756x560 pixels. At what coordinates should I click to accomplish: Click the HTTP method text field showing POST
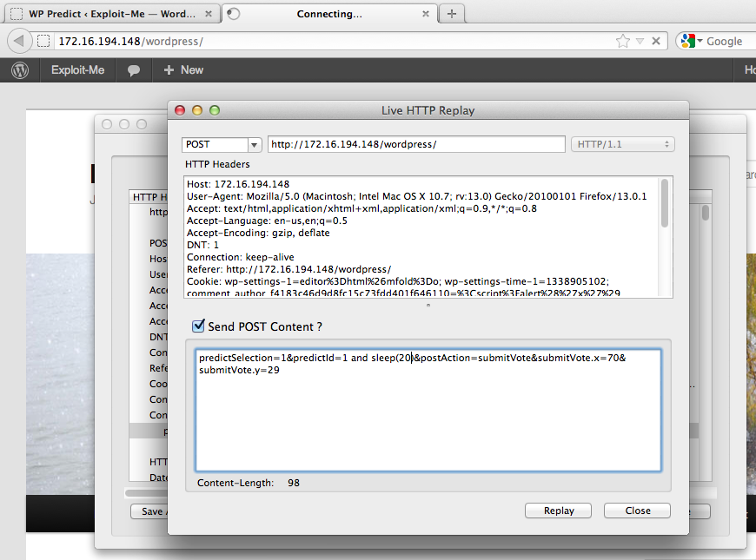215,145
